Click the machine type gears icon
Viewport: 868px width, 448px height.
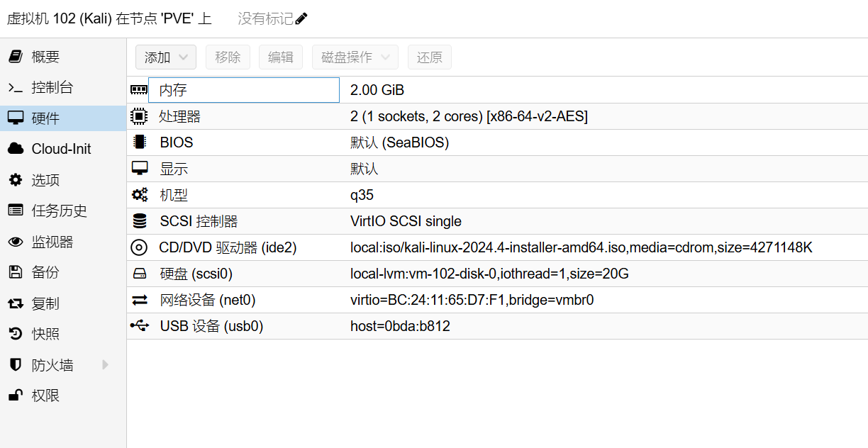139,195
